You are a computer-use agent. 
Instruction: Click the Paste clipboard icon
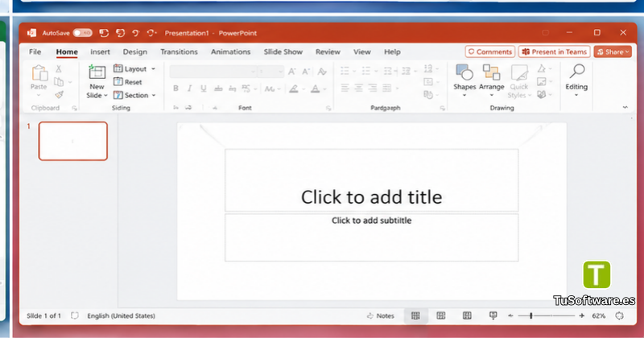[x=39, y=73]
